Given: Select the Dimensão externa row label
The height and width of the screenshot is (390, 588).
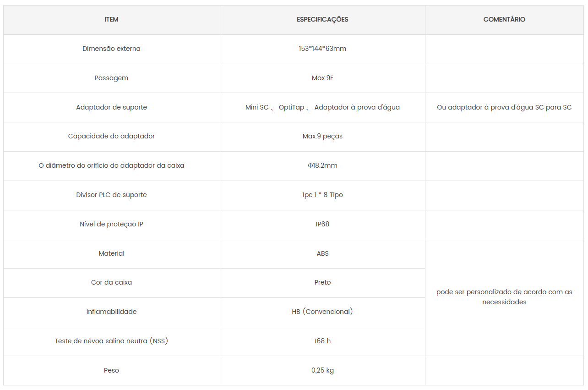Looking at the screenshot, I should pyautogui.click(x=111, y=49).
